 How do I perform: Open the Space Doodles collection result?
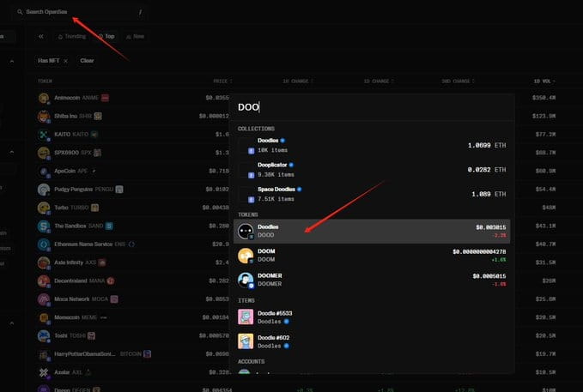pyautogui.click(x=372, y=195)
